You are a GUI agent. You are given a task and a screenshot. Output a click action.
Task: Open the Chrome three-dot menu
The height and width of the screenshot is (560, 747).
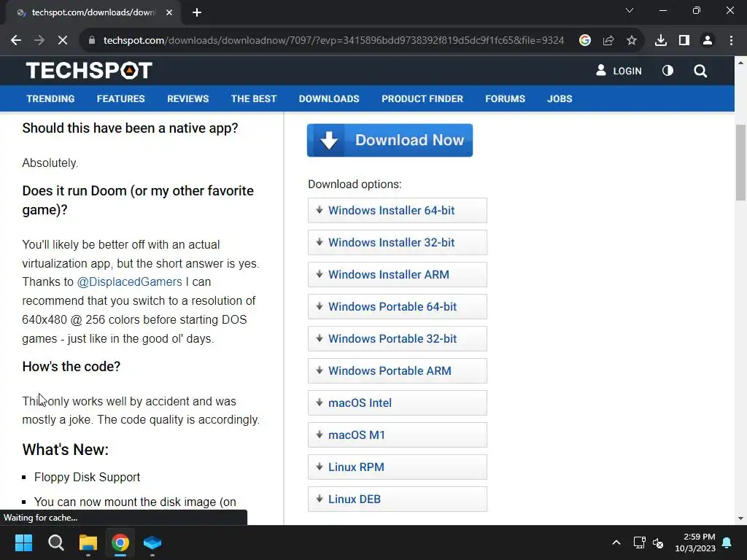(x=731, y=41)
